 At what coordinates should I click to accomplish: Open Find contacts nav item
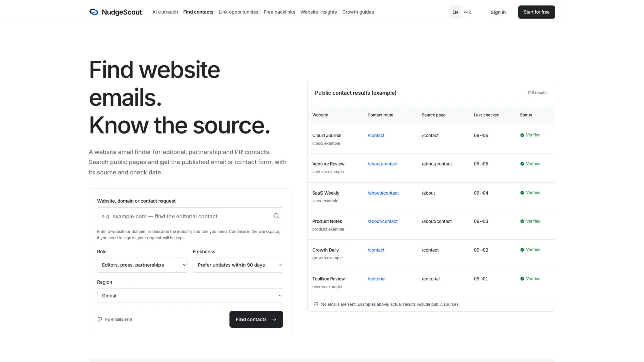pyautogui.click(x=198, y=12)
